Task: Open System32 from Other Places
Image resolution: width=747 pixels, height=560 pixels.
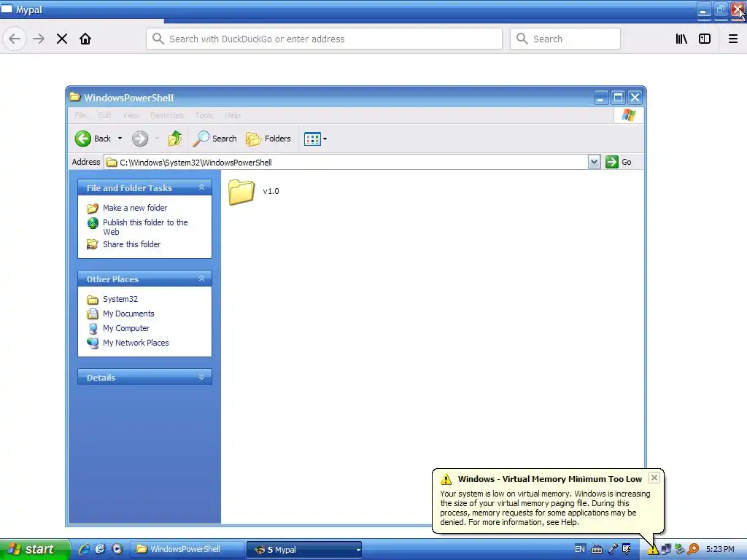Action: (120, 299)
